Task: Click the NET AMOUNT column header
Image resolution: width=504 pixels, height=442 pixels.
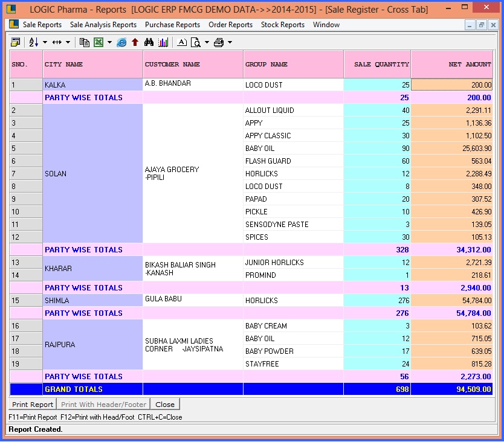Action: [x=452, y=64]
